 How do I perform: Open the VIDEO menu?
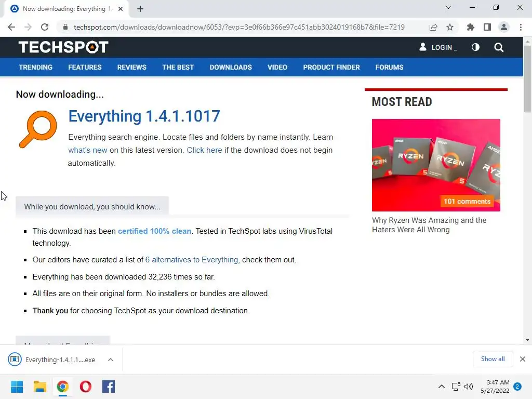277,67
